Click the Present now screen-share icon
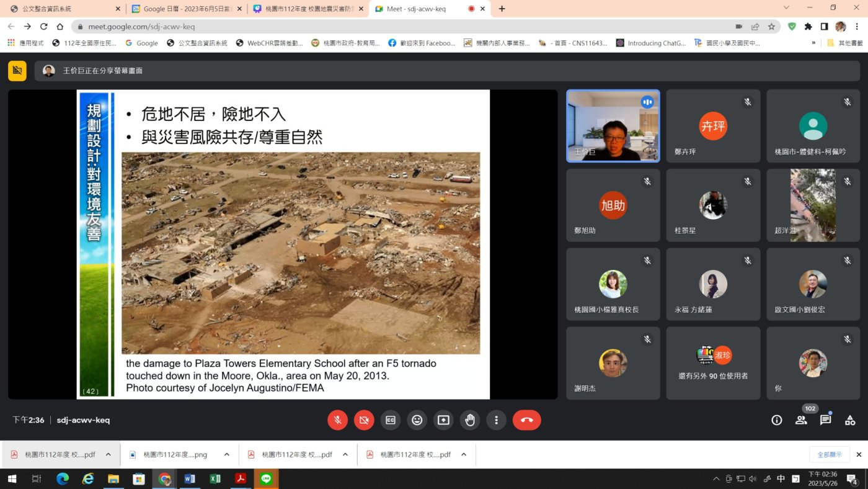Screen dimensions: 868x489 coord(443,420)
